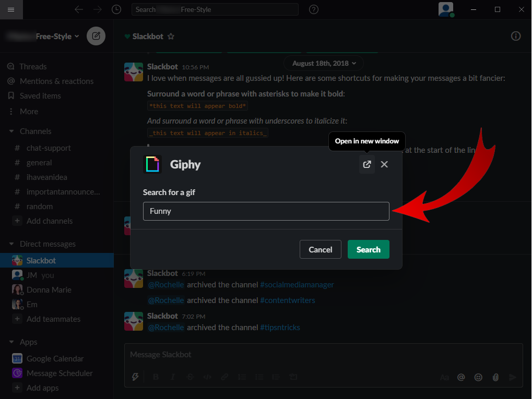Expand the More sidebar option
The height and width of the screenshot is (399, 532).
29,112
